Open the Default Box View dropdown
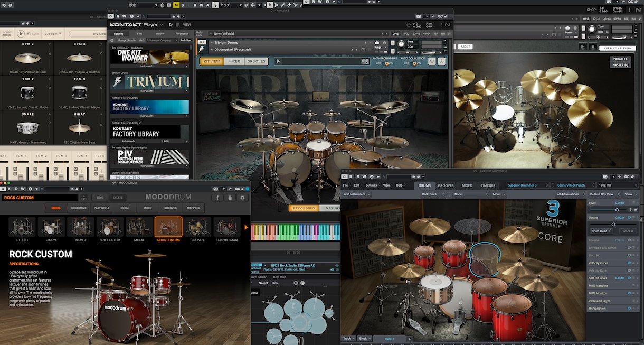The width and height of the screenshot is (644, 345). tap(603, 194)
